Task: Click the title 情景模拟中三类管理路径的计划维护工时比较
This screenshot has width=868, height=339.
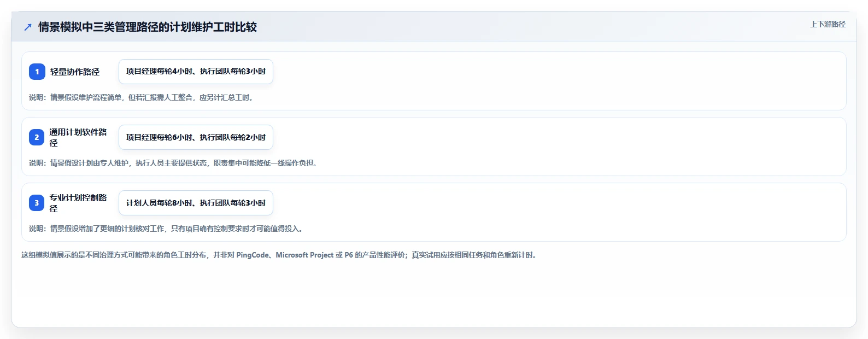Action: (148, 27)
